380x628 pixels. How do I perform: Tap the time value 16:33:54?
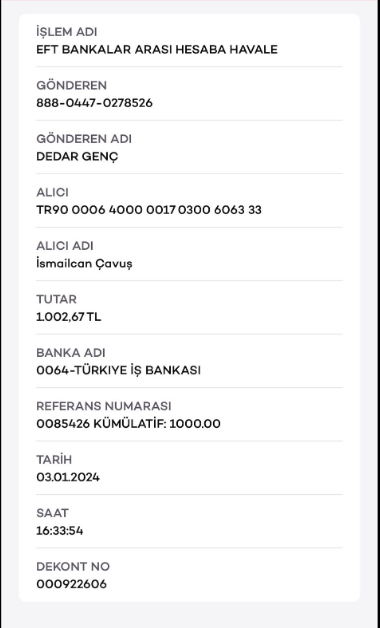(60, 531)
